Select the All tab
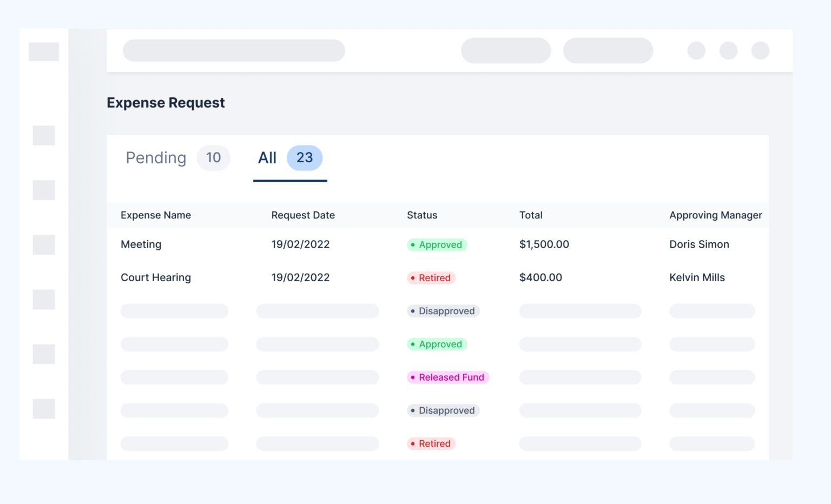 [267, 158]
